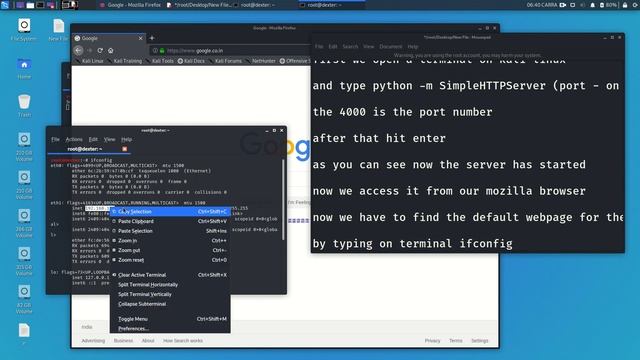Click the battery 80% indicator
Image resolution: width=640 pixels, height=360 pixels.
(x=608, y=5)
